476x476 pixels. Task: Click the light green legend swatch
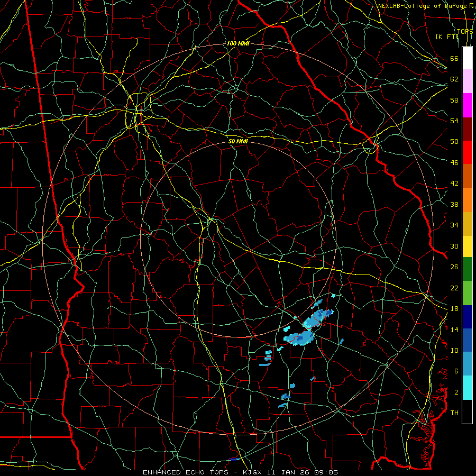point(467,292)
